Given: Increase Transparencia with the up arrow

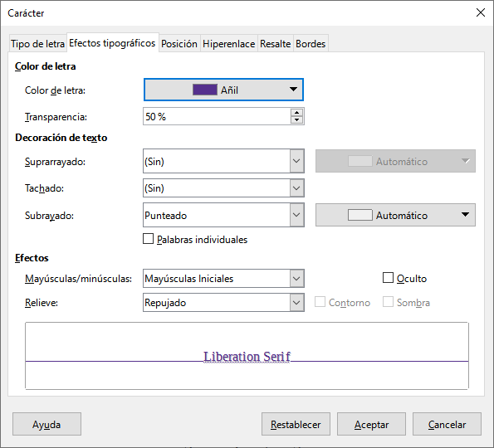Looking at the screenshot, I should click(296, 113).
